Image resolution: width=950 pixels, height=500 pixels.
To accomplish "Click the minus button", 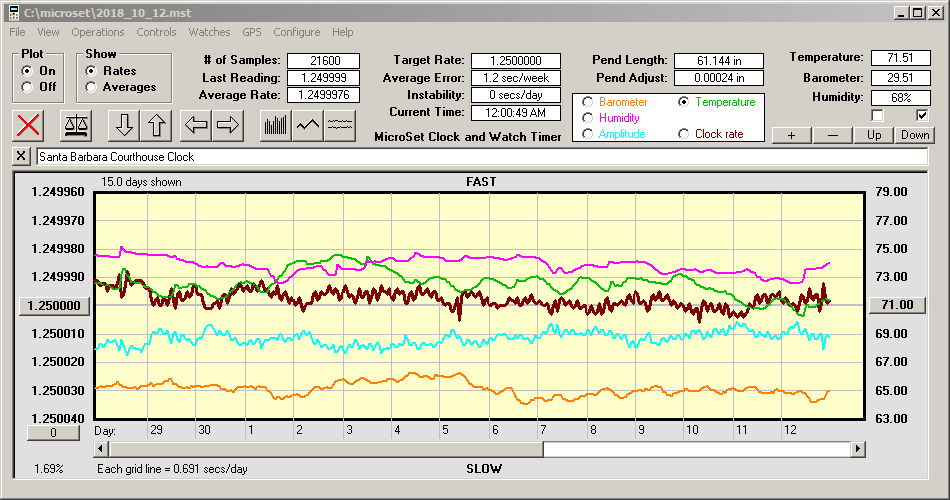I will point(832,135).
